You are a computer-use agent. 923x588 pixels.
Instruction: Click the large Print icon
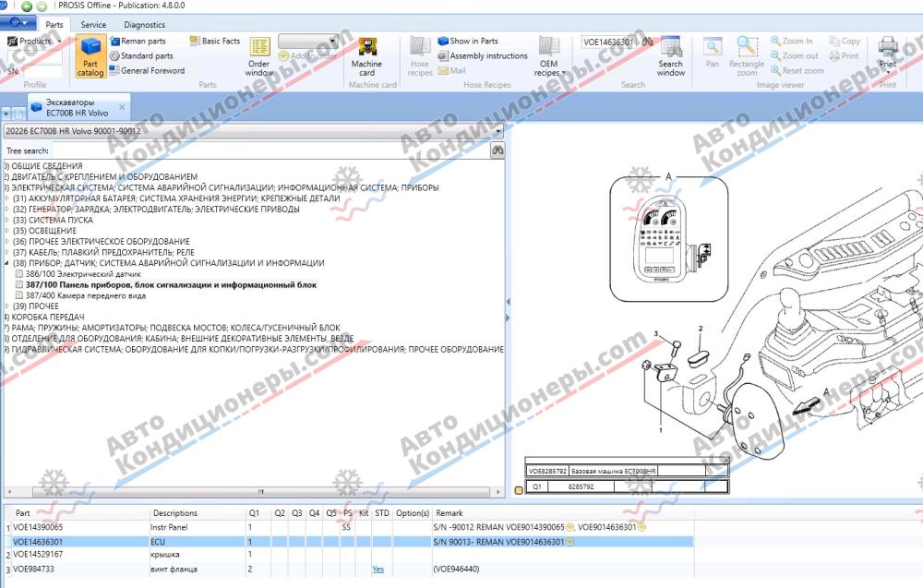888,46
